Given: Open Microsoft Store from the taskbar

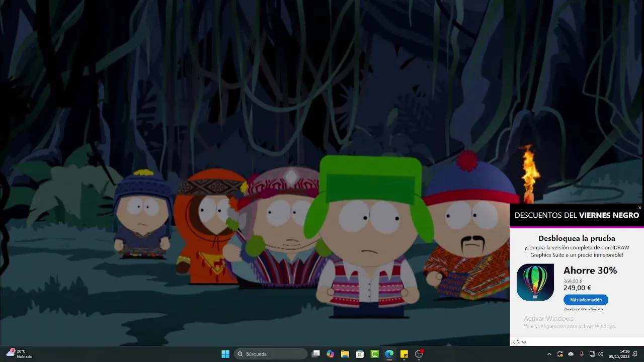Looking at the screenshot, I should (x=360, y=354).
